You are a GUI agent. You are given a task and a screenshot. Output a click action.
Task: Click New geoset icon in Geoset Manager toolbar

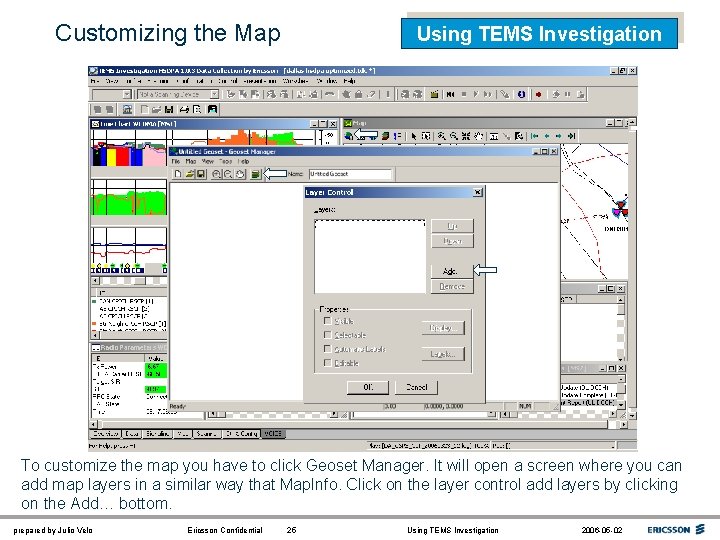coord(178,174)
